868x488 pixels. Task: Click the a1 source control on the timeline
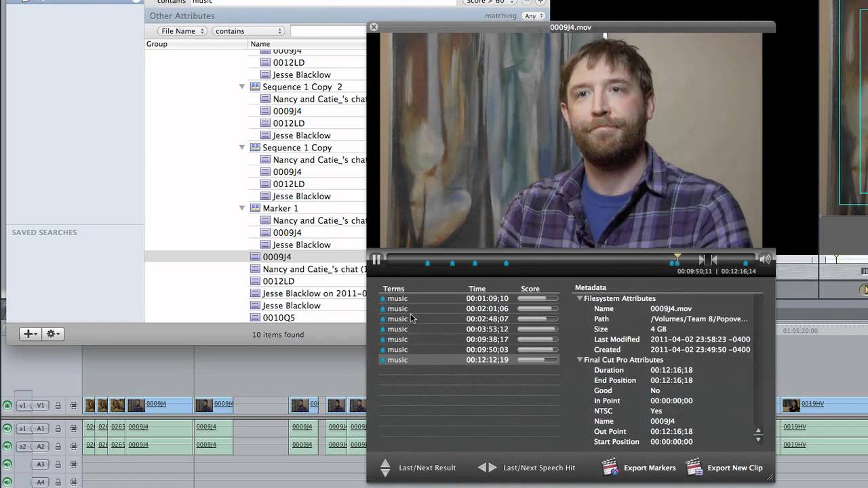point(22,428)
